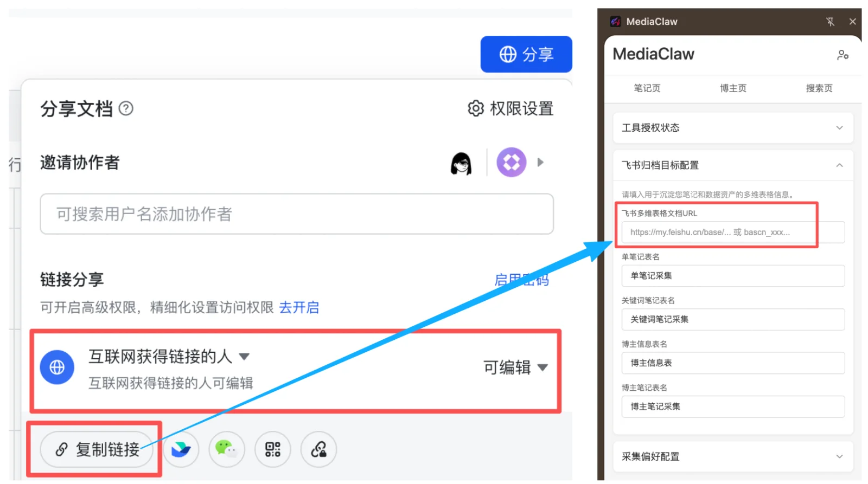Pin the MediaClaw panel
This screenshot has width=868, height=484.
point(830,22)
